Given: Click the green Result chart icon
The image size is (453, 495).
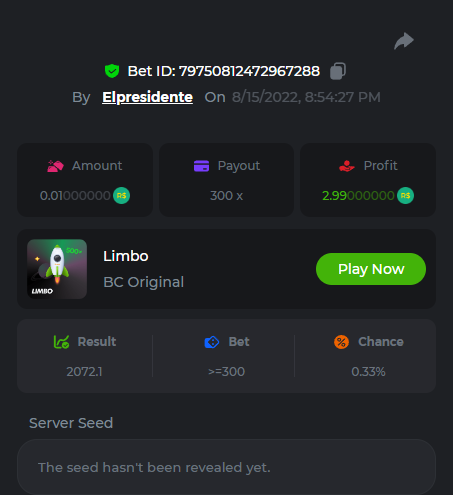Looking at the screenshot, I should pyautogui.click(x=61, y=342).
